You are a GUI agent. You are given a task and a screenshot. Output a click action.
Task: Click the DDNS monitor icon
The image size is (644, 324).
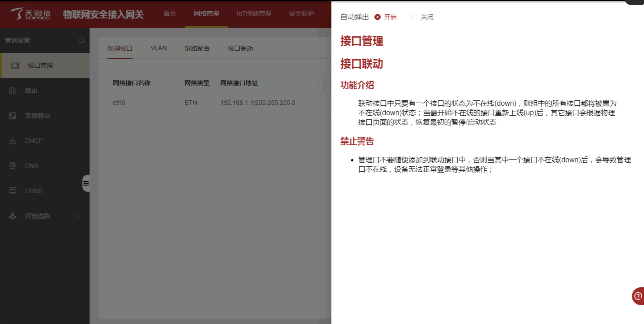point(13,191)
